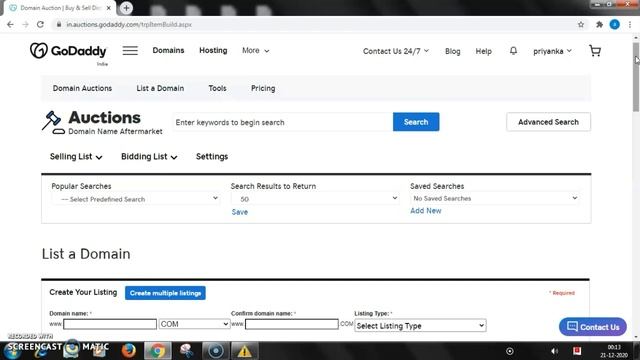
Task: Click the Domain name input field
Action: coord(110,324)
